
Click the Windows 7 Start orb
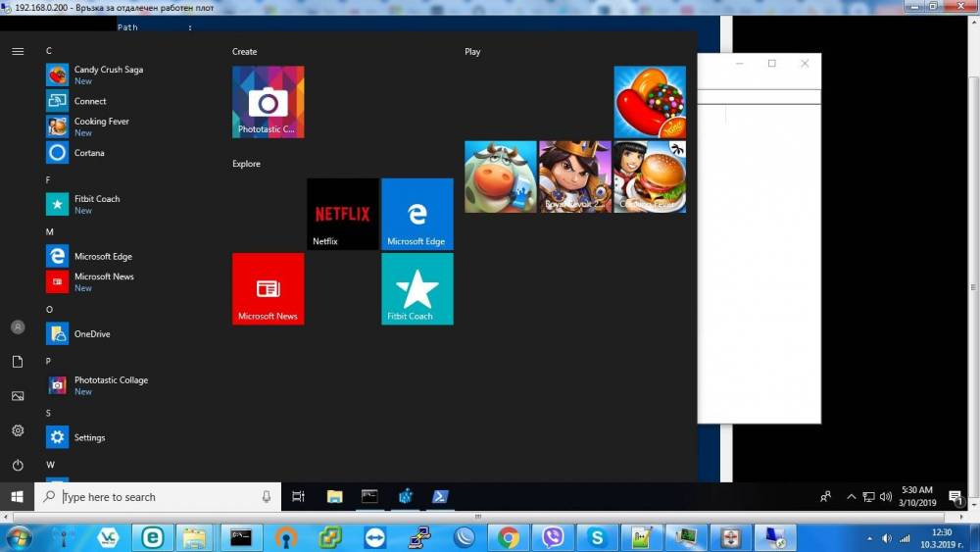point(18,537)
